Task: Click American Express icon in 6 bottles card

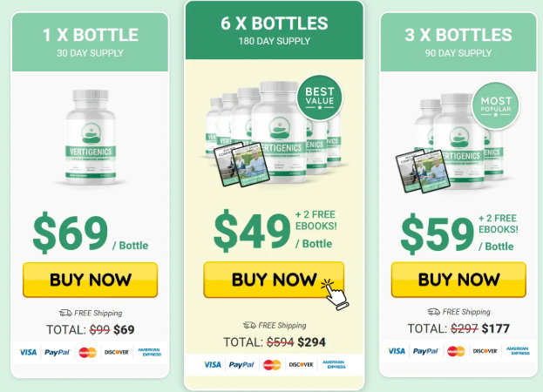Action: [334, 364]
